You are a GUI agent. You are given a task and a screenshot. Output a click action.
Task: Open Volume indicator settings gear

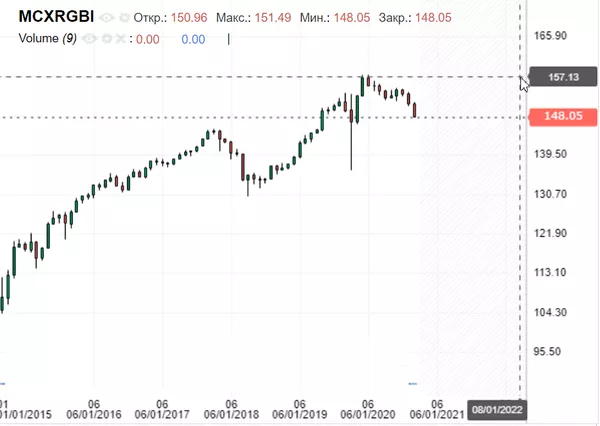click(x=107, y=39)
